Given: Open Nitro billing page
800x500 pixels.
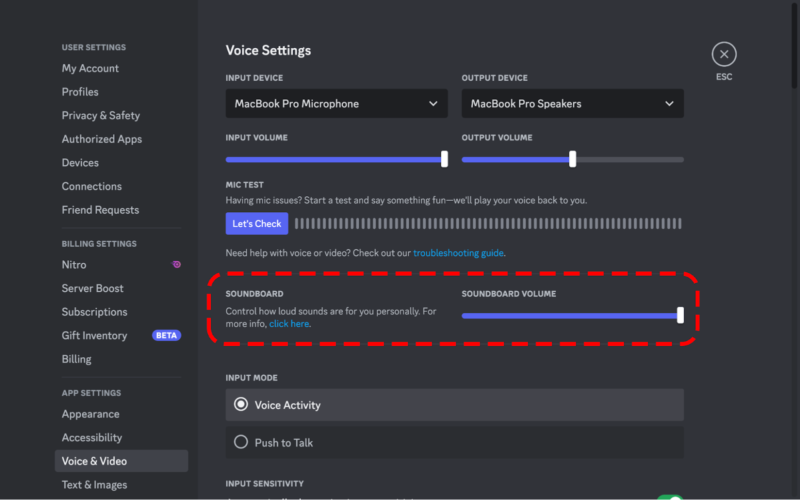Looking at the screenshot, I should coord(74,265).
